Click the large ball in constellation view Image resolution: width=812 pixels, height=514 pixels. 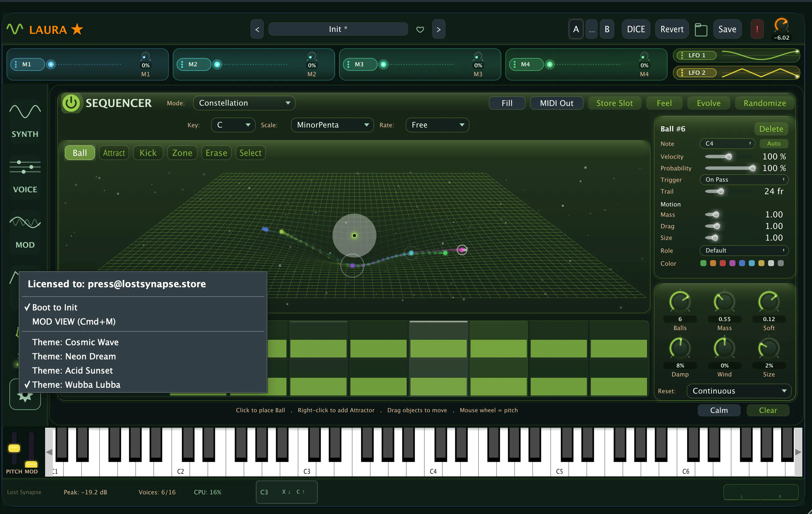[x=354, y=236]
